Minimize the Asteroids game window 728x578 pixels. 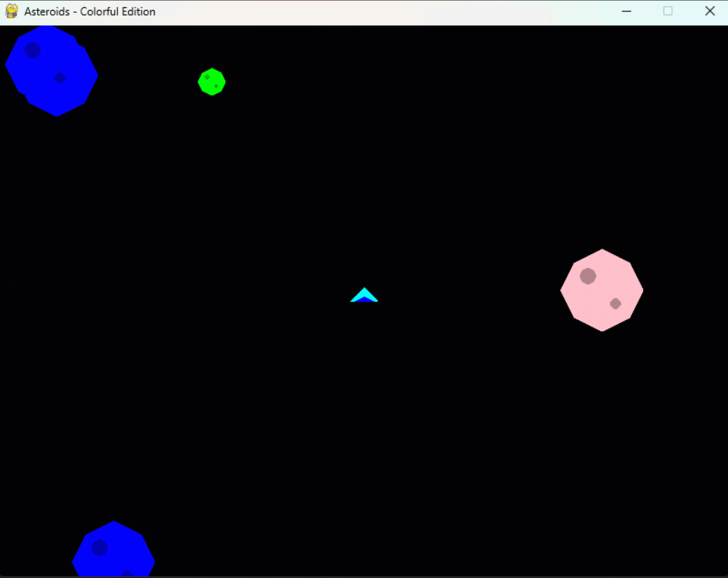(626, 11)
